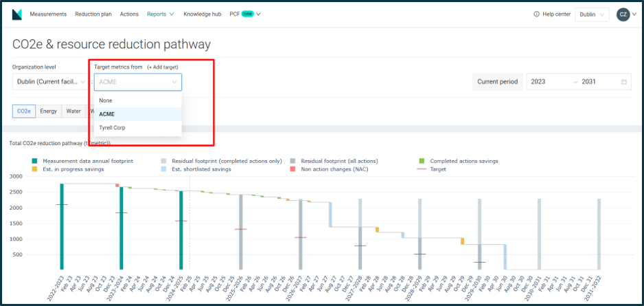This screenshot has width=644, height=306.
Task: Open the Organization level dropdown
Action: (x=51, y=82)
